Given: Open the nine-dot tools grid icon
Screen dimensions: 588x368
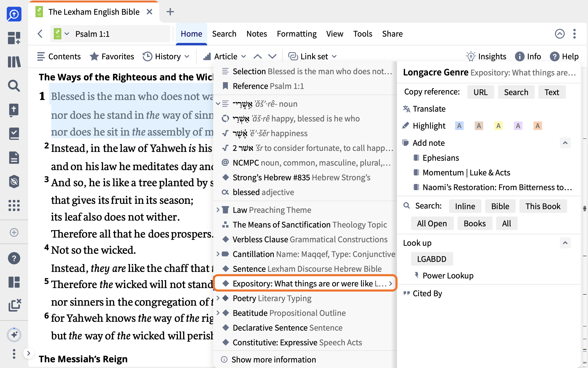Looking at the screenshot, I should pyautogui.click(x=14, y=205).
